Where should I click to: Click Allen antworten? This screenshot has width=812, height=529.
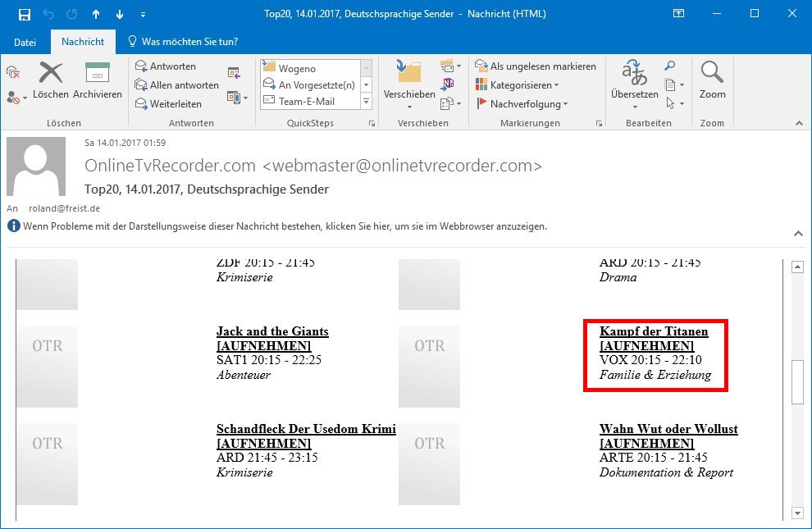pyautogui.click(x=177, y=85)
